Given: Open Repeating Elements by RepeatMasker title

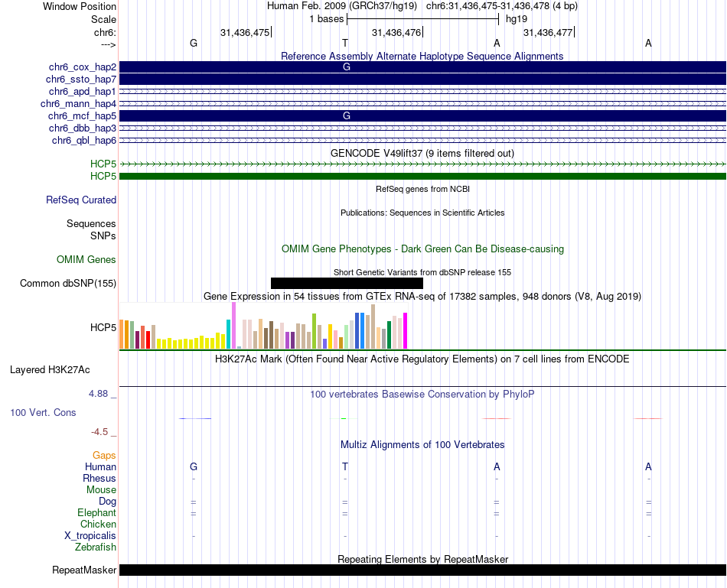Looking at the screenshot, I should (x=423, y=559).
